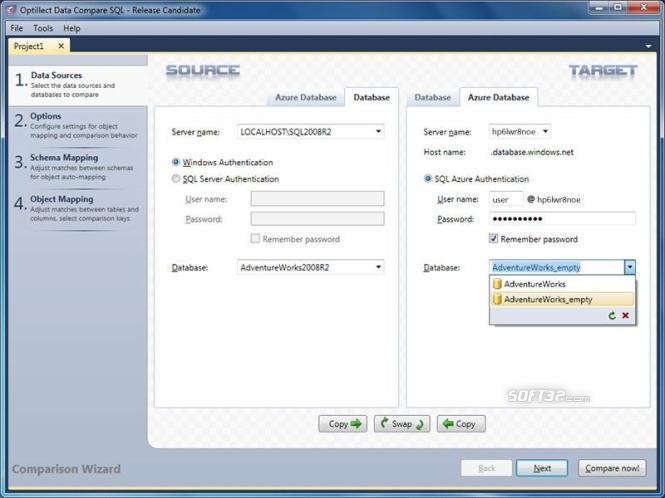
Task: Go to step 2 Options
Action: tap(78, 125)
